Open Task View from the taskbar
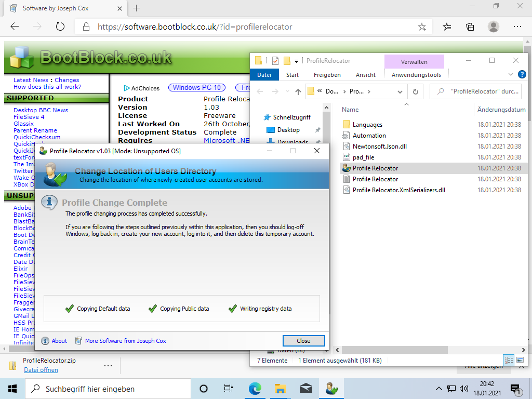 (x=229, y=389)
